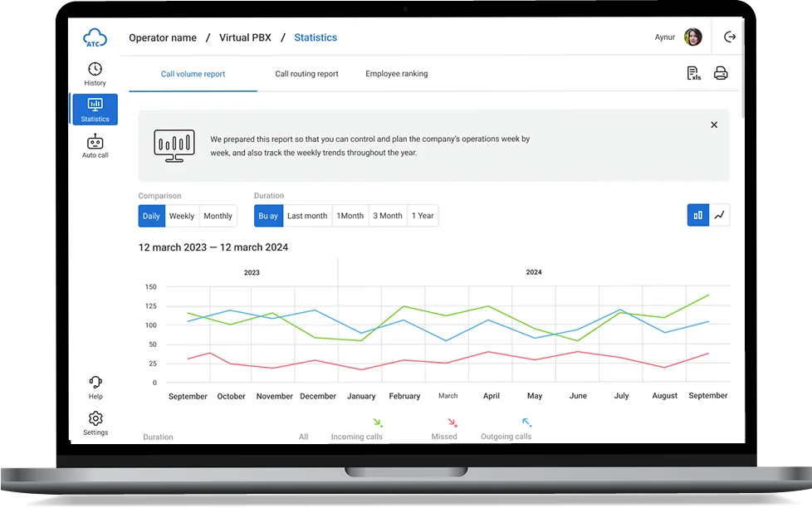
Task: Switch to bar chart view
Action: pos(697,215)
